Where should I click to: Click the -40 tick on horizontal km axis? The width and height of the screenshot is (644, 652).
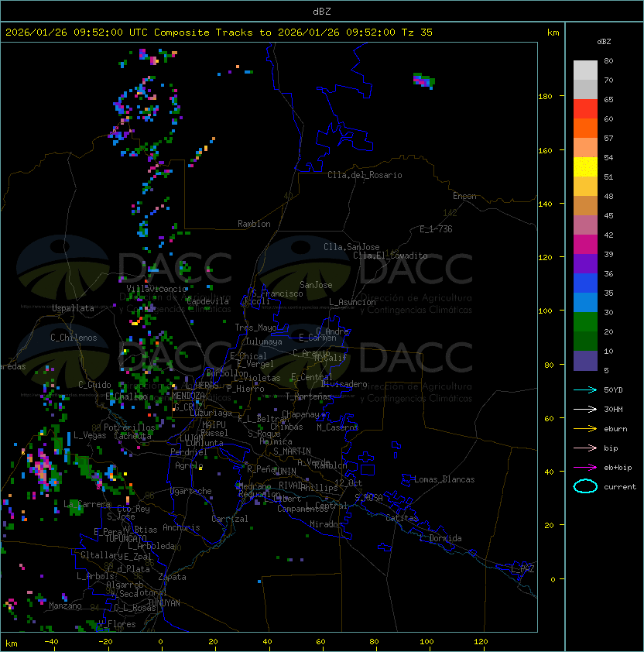tap(52, 642)
